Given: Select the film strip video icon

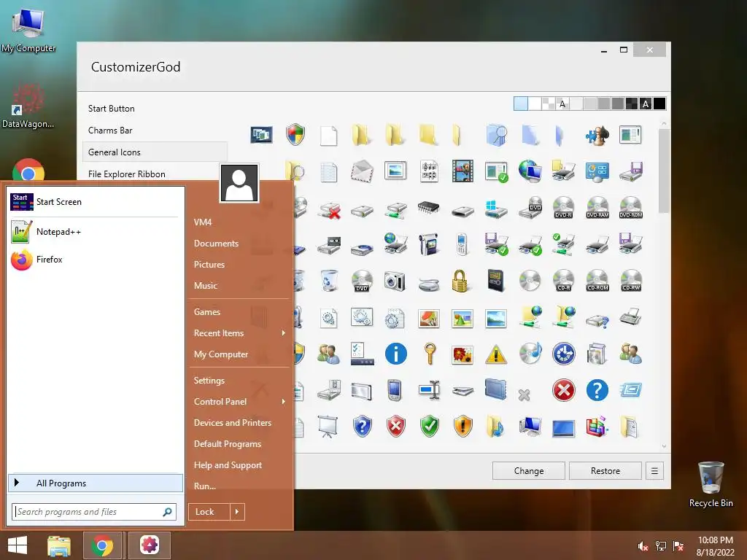Looking at the screenshot, I should pyautogui.click(x=462, y=171).
